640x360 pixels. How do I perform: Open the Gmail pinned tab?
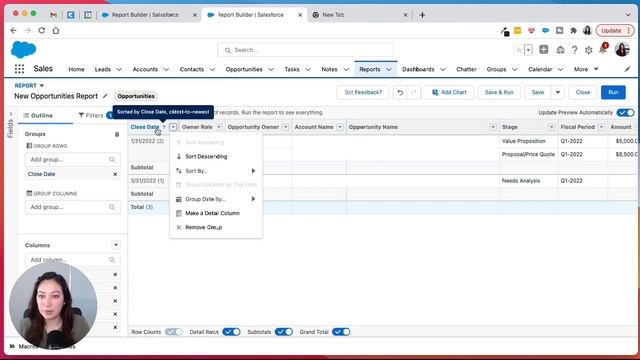pyautogui.click(x=53, y=15)
